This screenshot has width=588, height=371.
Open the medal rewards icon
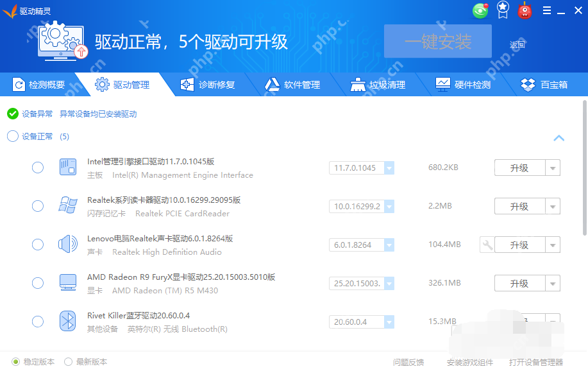tap(502, 11)
